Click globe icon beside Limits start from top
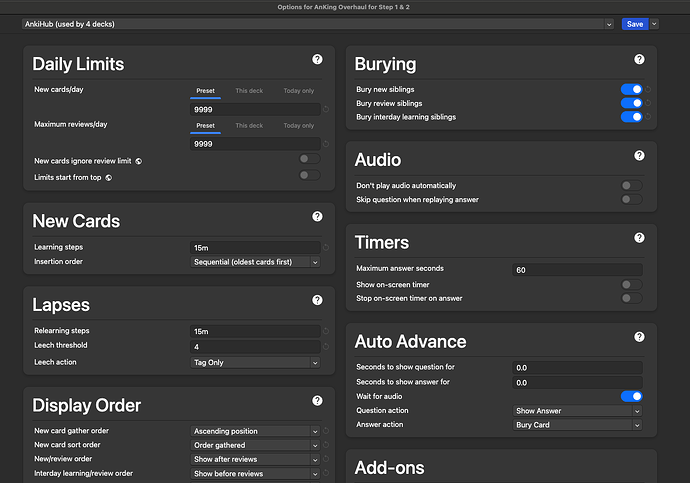This screenshot has width=690, height=483. [109, 178]
